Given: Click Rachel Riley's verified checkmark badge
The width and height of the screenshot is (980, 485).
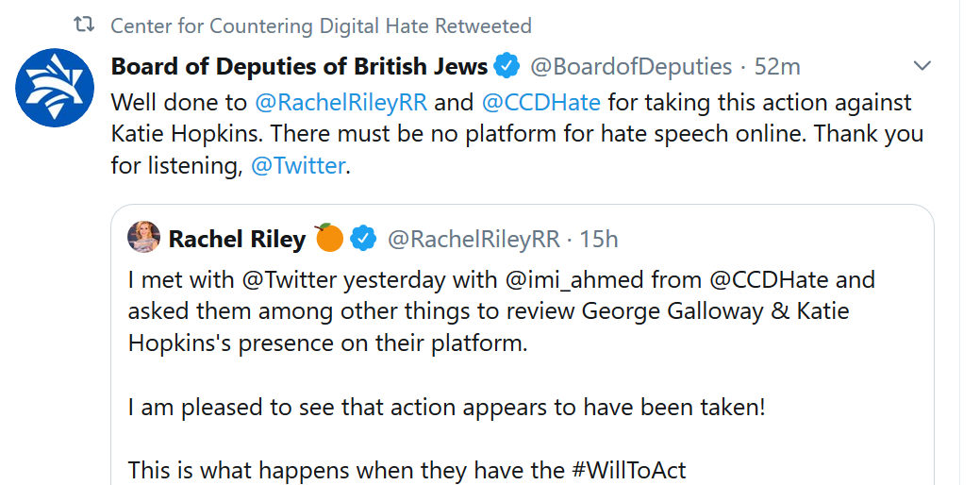Looking at the screenshot, I should [363, 239].
